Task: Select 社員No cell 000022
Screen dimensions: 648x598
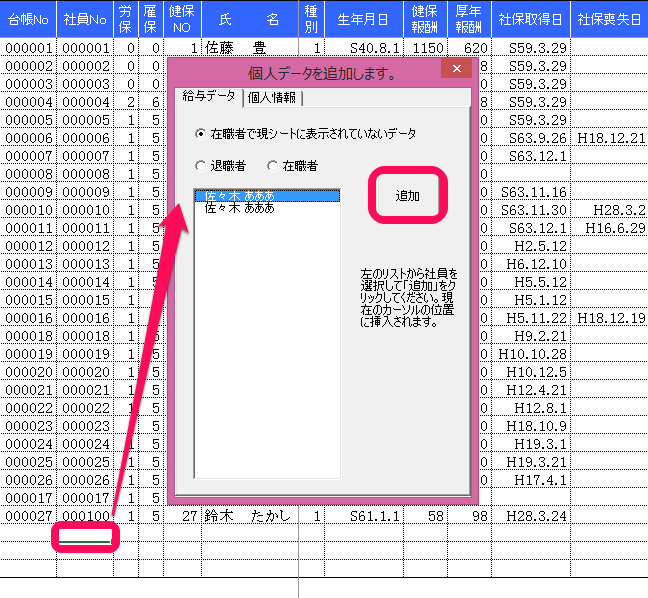Action: click(85, 408)
